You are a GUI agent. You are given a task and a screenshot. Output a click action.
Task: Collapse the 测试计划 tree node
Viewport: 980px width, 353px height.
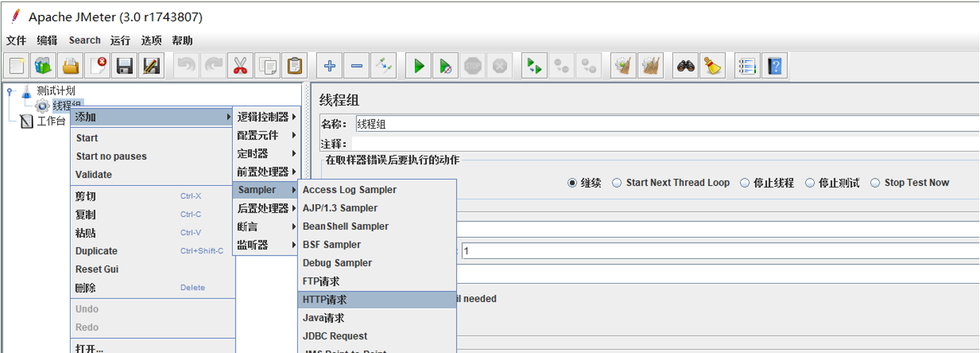10,91
